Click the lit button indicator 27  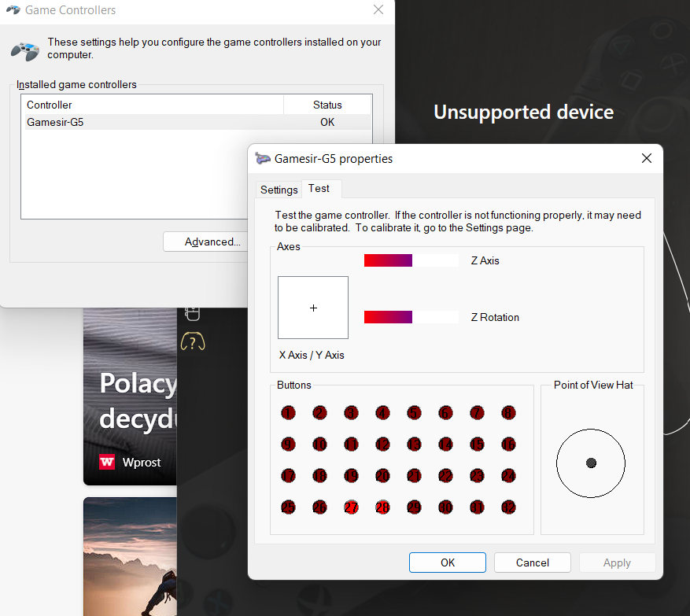[x=351, y=507]
